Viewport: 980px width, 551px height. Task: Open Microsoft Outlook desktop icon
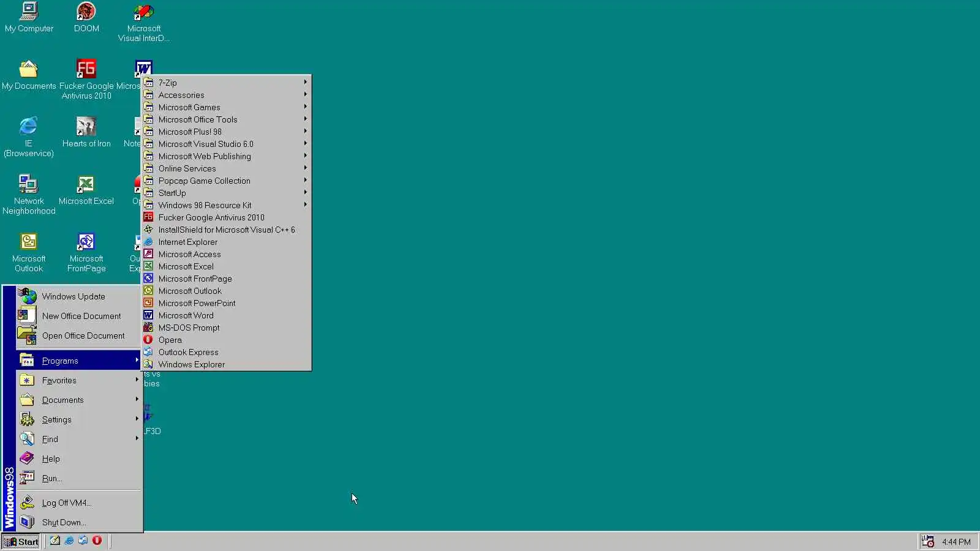[29, 252]
